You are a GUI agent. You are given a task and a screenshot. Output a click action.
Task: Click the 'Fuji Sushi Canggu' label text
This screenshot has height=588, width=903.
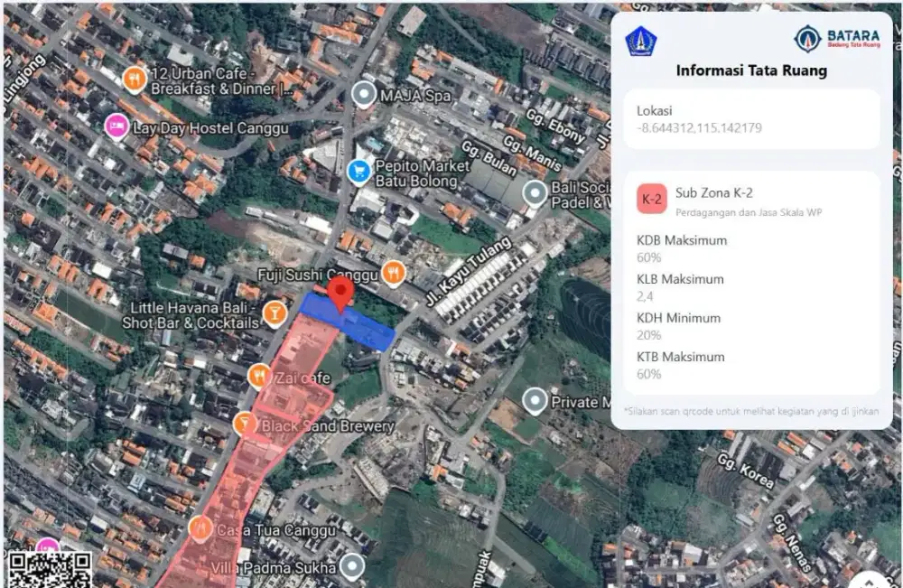coord(317,275)
